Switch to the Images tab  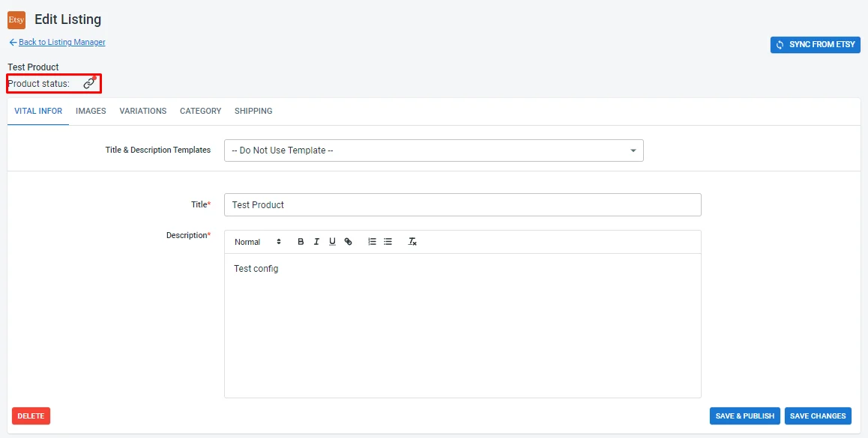click(91, 111)
